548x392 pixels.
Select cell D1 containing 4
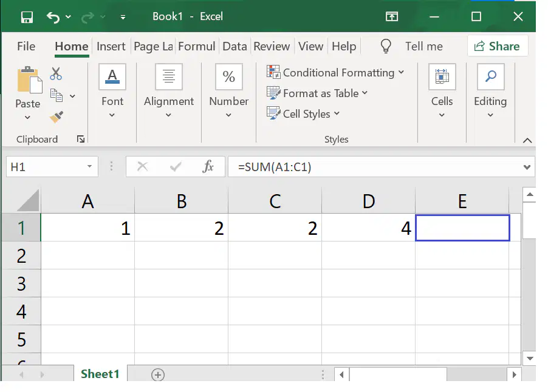(x=369, y=228)
